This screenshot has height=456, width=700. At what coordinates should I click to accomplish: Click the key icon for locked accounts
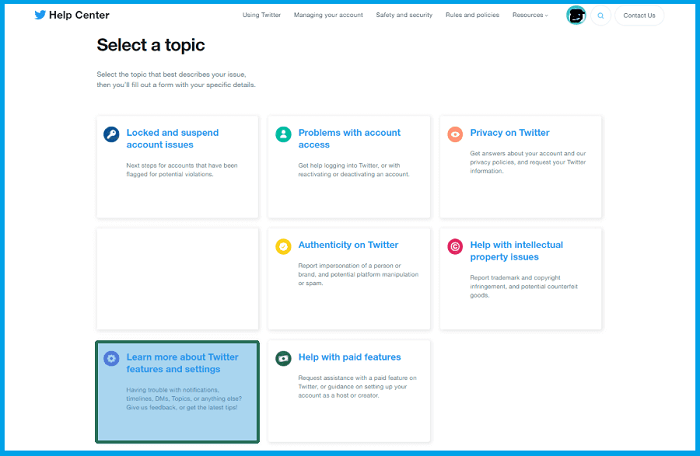tap(111, 134)
